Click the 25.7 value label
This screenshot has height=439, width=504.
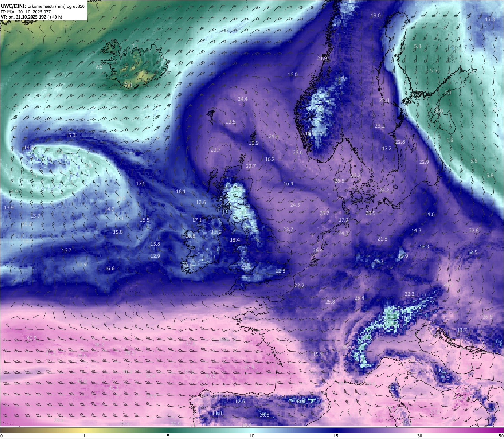tap(324, 213)
